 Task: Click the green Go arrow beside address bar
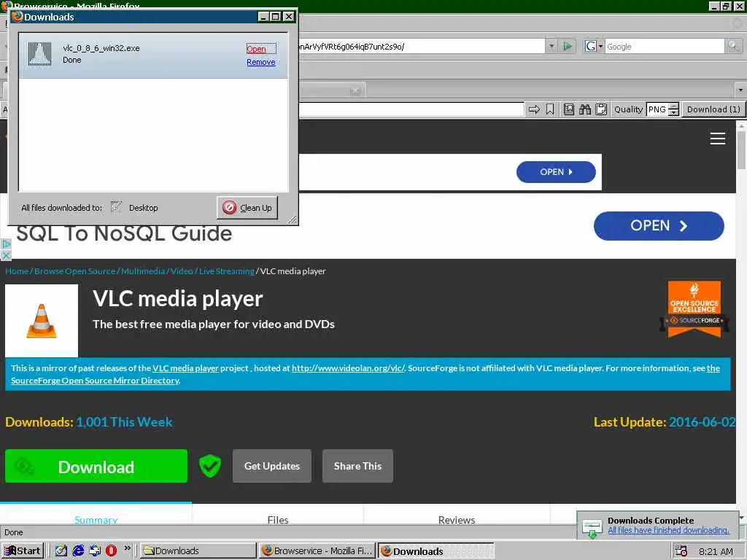tap(567, 46)
